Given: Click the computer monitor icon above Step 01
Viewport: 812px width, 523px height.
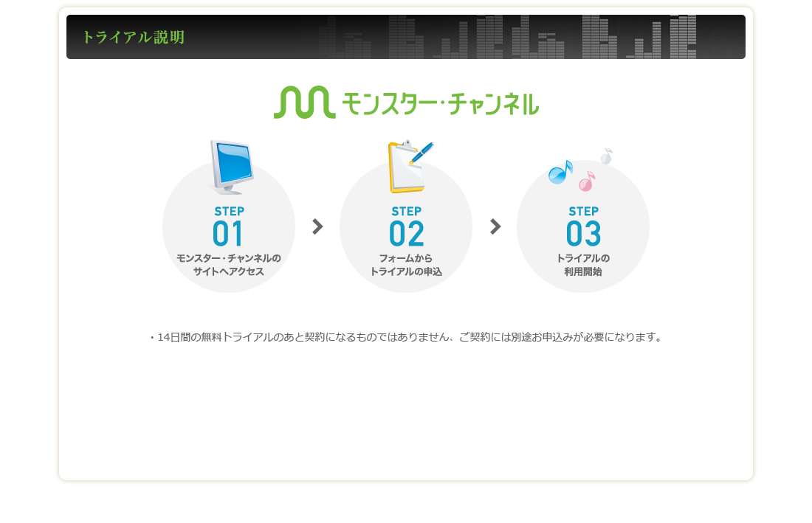Looking at the screenshot, I should 232,166.
